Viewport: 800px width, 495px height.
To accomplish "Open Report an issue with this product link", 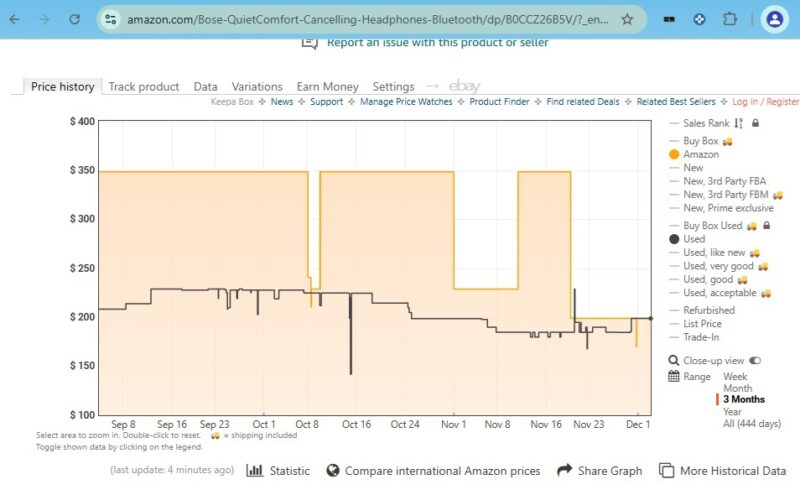I will (x=438, y=42).
